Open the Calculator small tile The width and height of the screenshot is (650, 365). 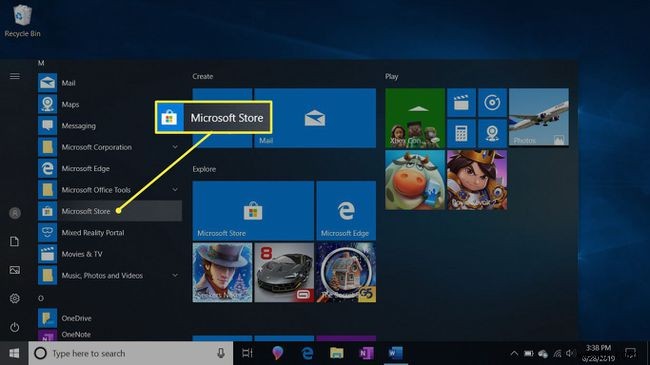click(x=461, y=133)
